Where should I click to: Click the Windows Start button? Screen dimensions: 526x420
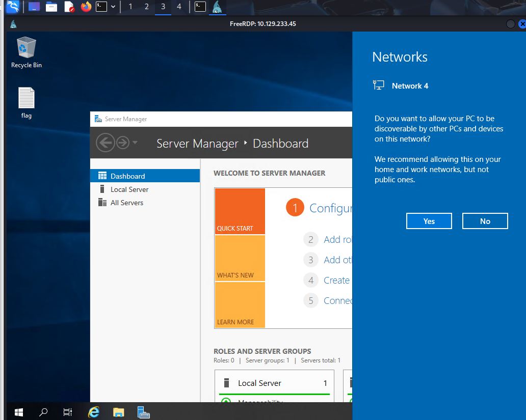pyautogui.click(x=19, y=412)
